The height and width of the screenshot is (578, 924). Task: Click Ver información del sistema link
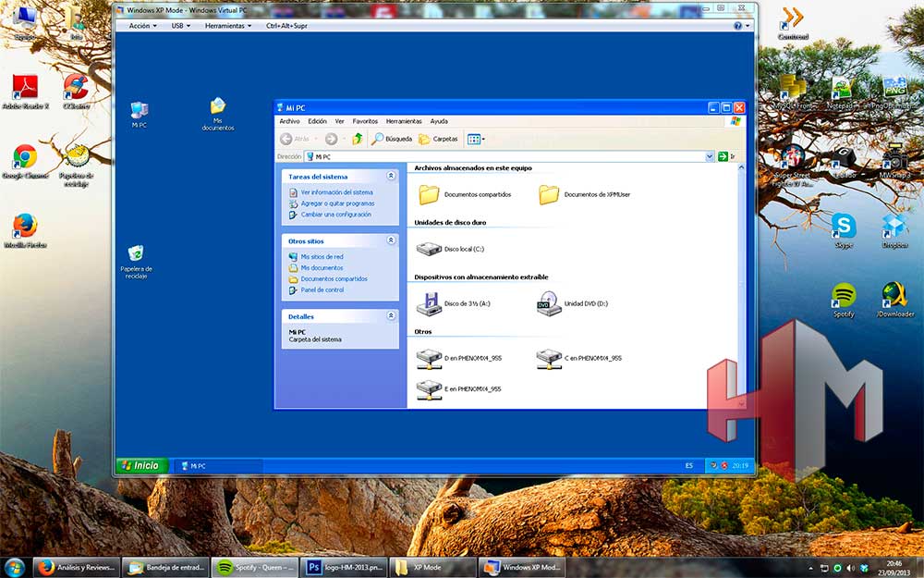click(336, 192)
